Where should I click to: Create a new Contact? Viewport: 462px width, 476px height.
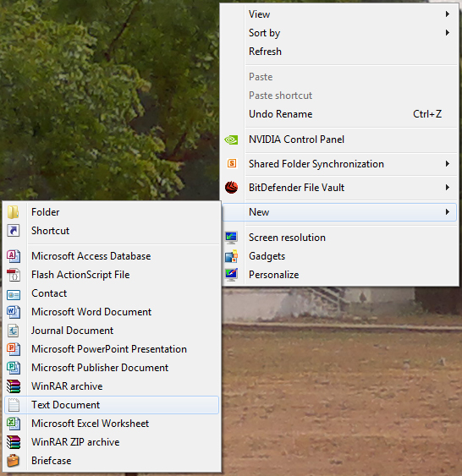[112, 293]
